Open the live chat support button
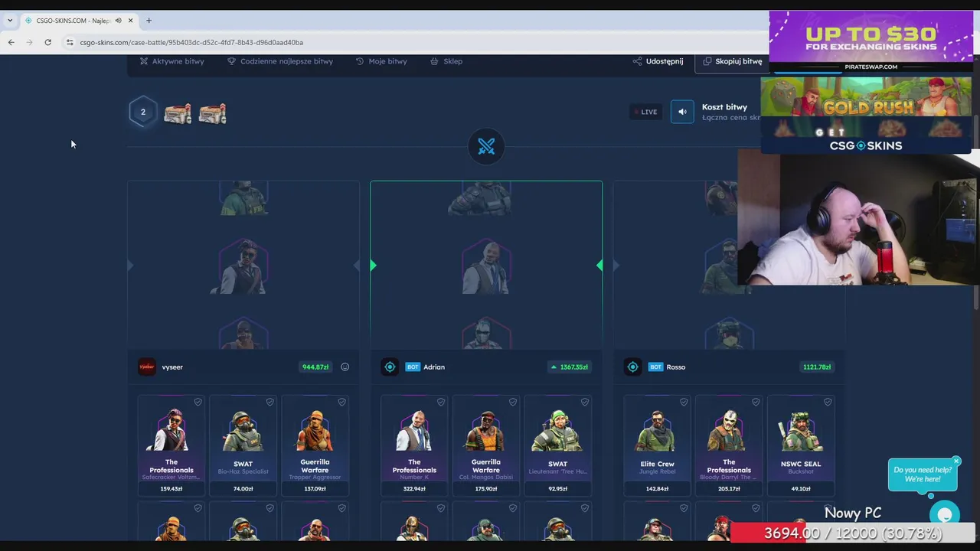Screen dimensions: 980x551 coord(945,515)
